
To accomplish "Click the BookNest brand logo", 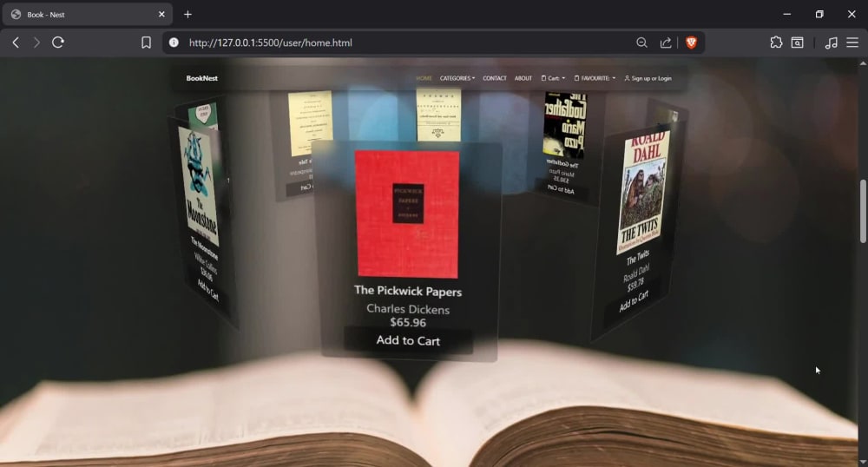I will (202, 78).
